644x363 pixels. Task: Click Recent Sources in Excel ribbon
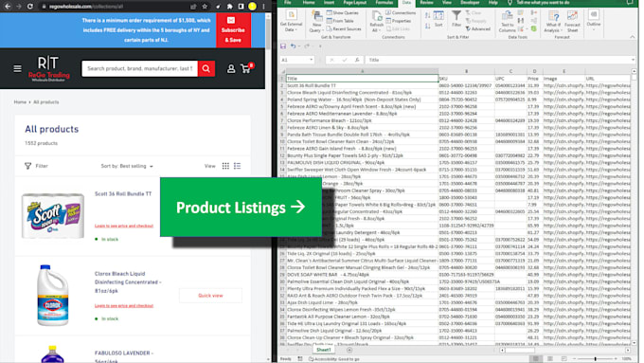click(x=344, y=28)
